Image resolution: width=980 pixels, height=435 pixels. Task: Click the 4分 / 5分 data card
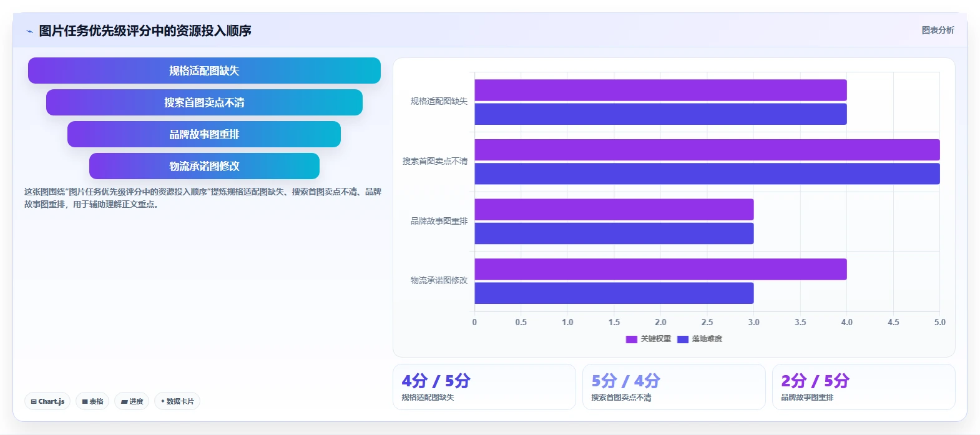coord(484,387)
